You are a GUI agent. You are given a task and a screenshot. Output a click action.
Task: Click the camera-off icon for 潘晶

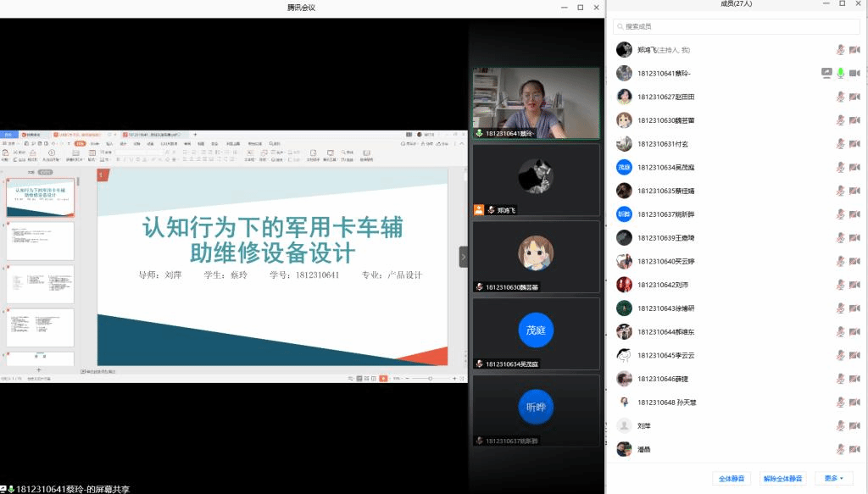click(x=854, y=449)
